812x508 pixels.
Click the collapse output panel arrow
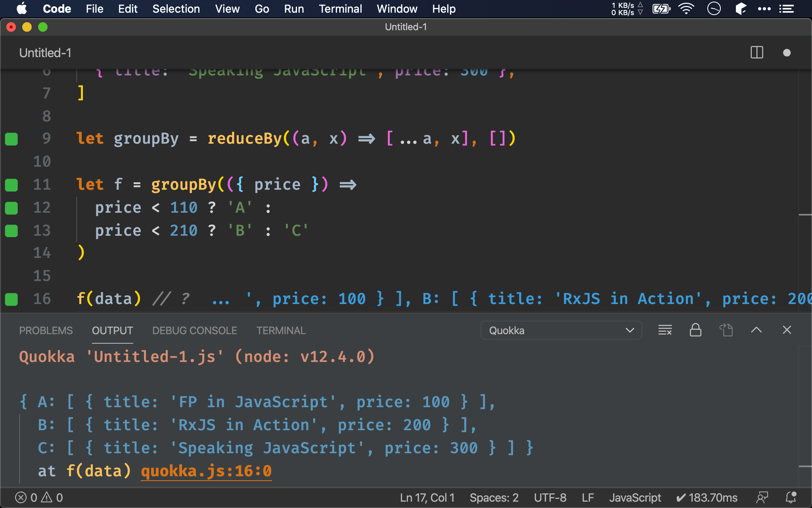(x=756, y=330)
